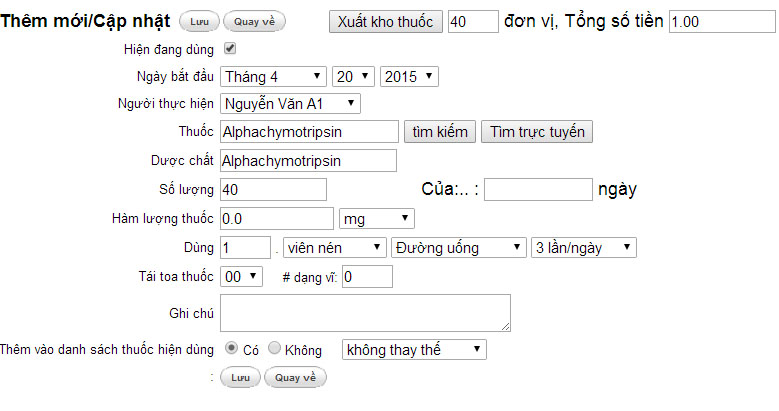779x411 pixels.
Task: Click the tìm kiếm drug search button
Action: (x=440, y=132)
